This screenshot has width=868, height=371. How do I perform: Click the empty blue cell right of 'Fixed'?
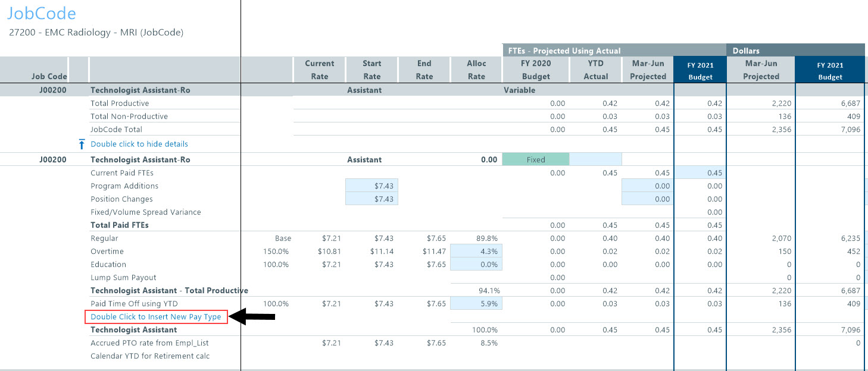click(595, 159)
